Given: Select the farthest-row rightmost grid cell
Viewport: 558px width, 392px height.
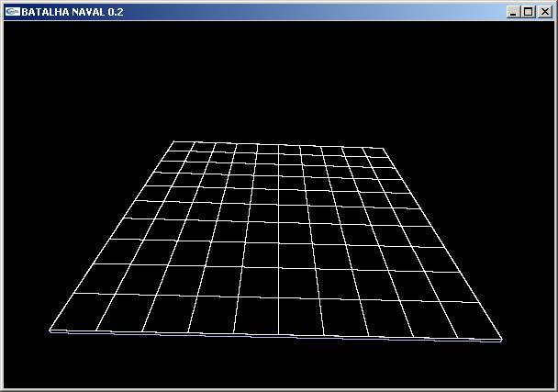Looking at the screenshot, I should (375, 152).
